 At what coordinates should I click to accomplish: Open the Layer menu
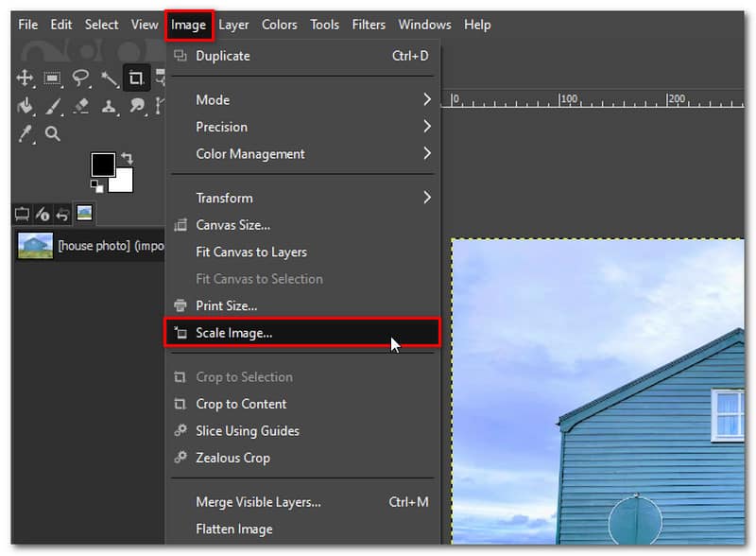(233, 25)
